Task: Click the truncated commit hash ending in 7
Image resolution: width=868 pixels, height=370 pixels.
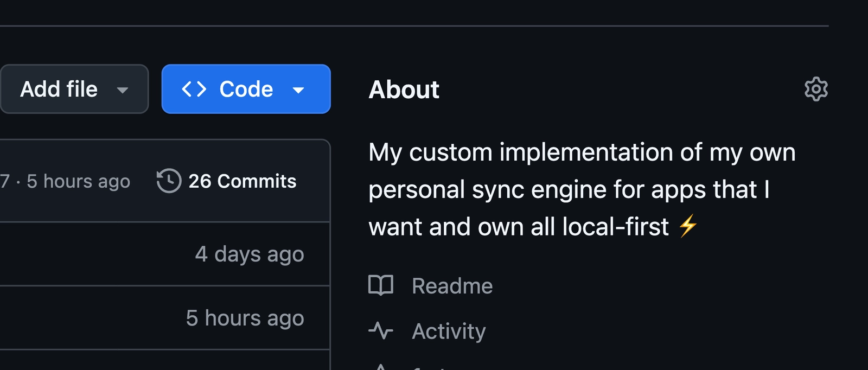Action: click(5, 181)
